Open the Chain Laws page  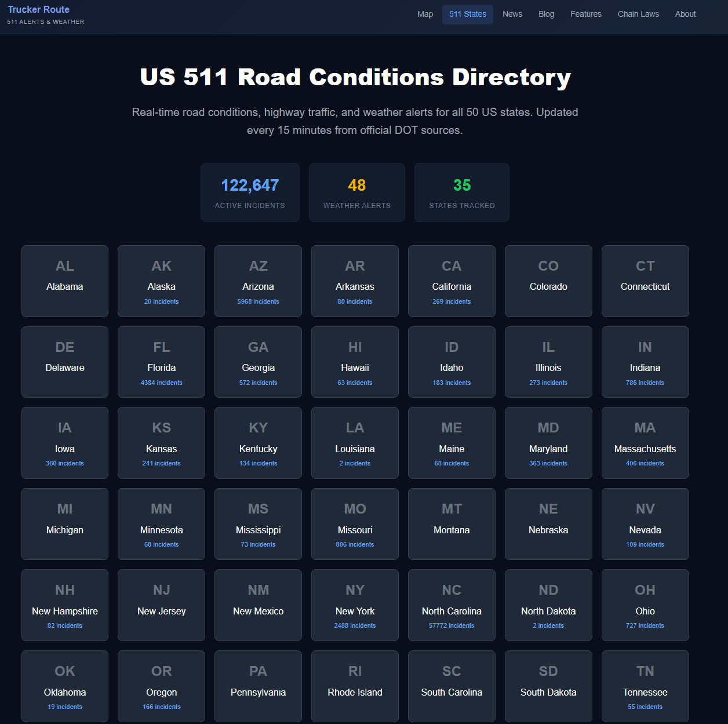pos(638,14)
